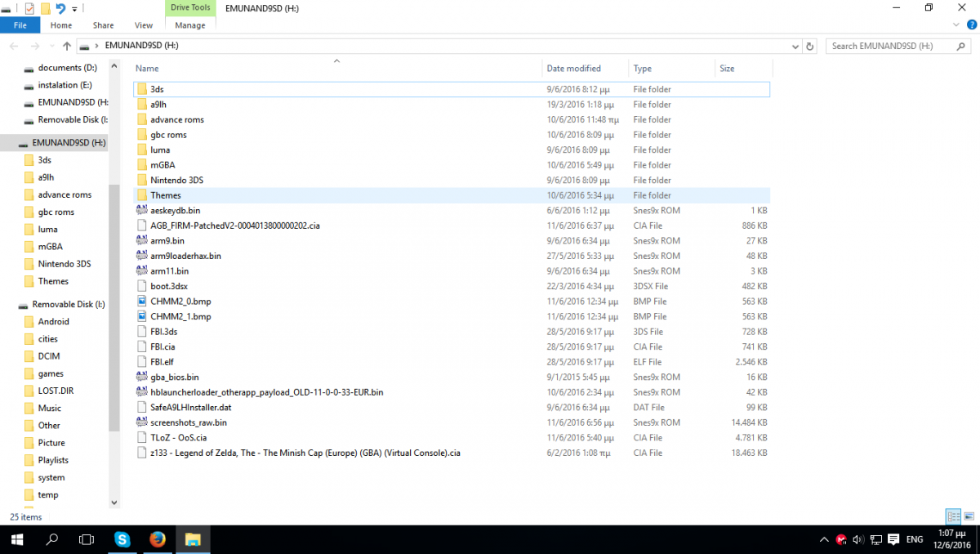Show hidden system tray icons

[824, 539]
